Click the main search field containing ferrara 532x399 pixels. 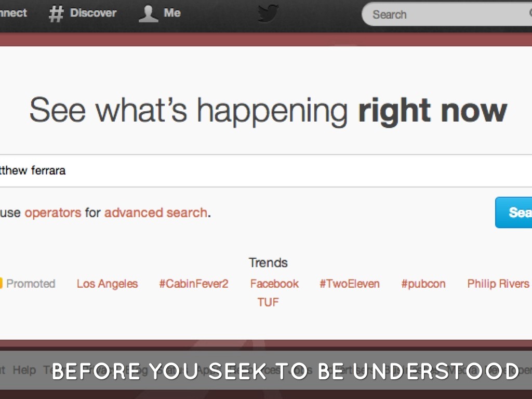click(x=260, y=170)
